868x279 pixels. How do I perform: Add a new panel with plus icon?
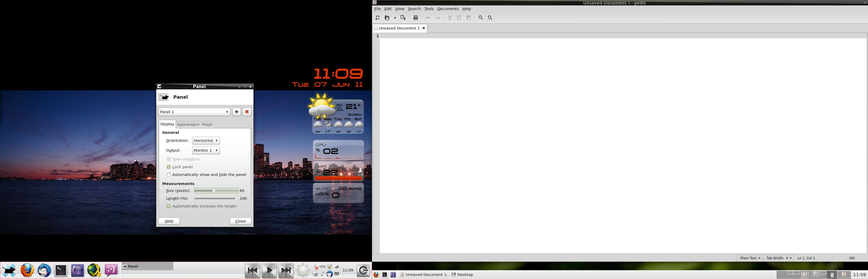[x=237, y=112]
